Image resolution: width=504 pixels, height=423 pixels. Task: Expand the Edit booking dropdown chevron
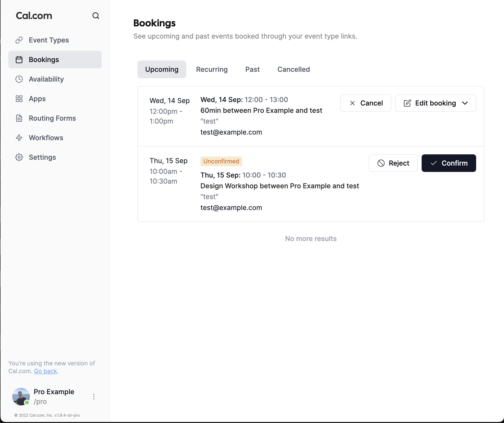point(465,103)
